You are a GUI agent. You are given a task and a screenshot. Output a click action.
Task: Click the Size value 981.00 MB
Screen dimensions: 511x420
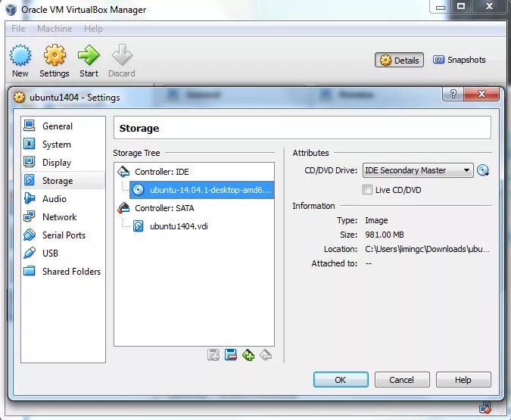tap(385, 235)
